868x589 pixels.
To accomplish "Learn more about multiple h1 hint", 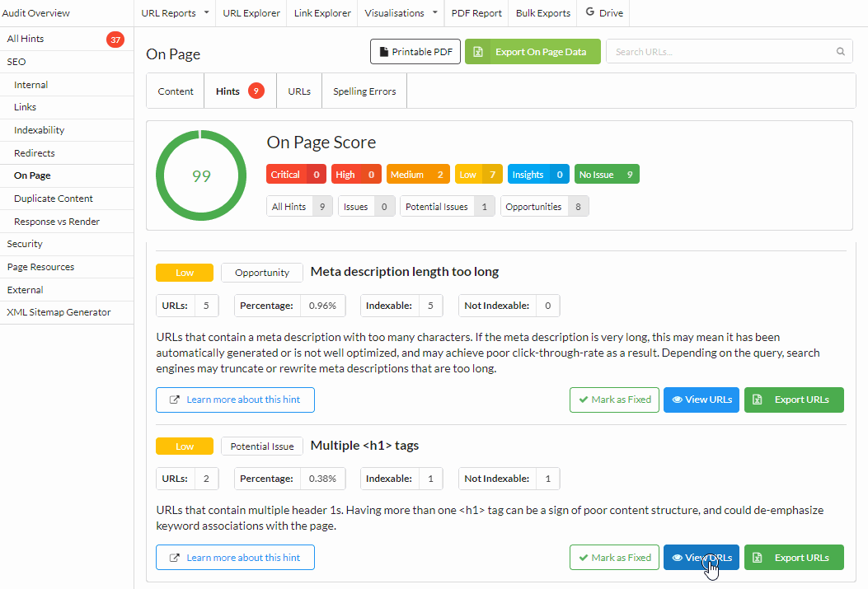I will coord(235,558).
